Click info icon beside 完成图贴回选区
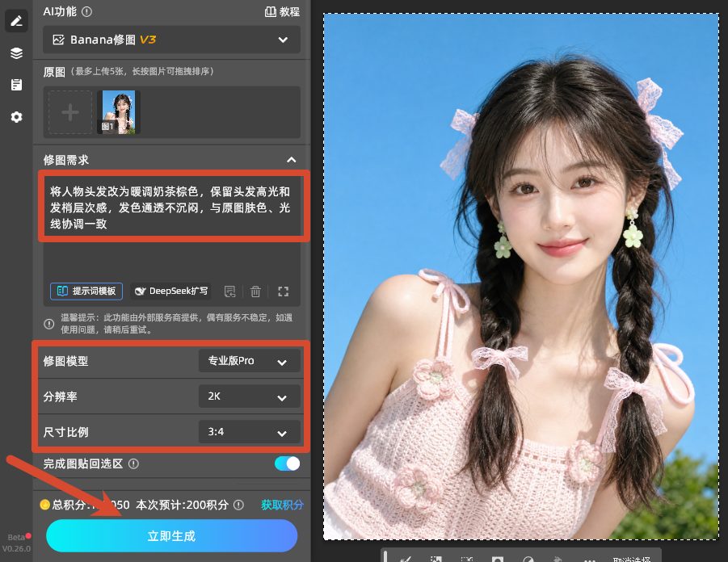 click(x=133, y=463)
